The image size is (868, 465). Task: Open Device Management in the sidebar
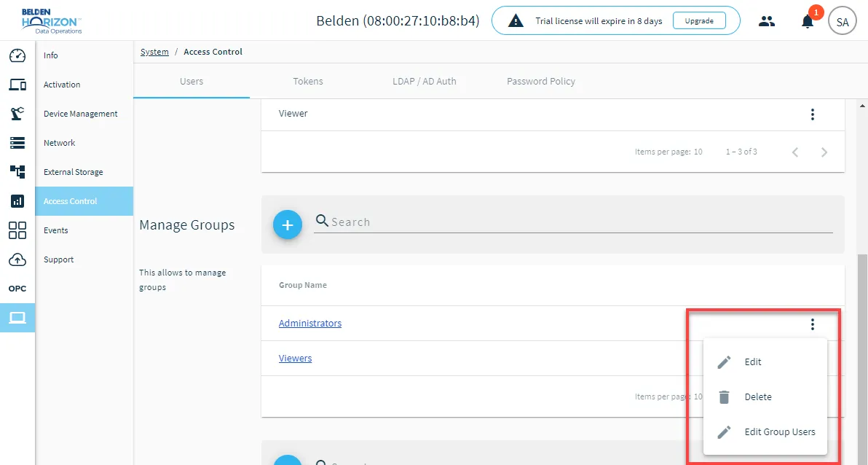[84, 114]
